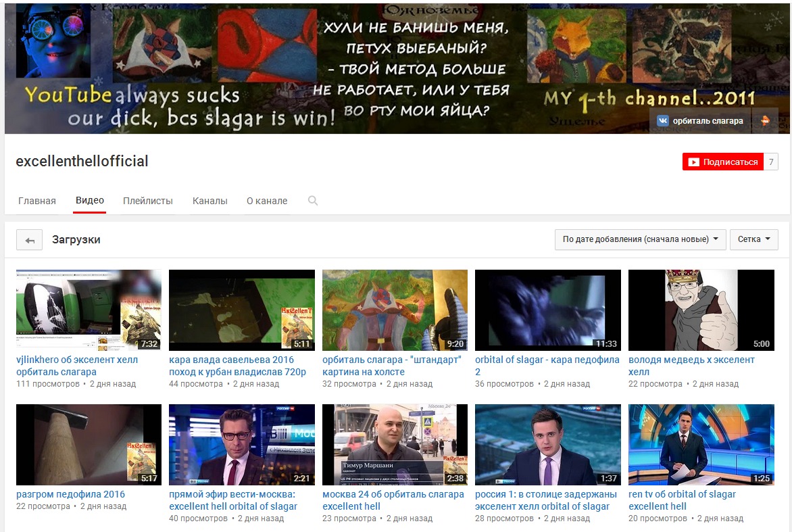Click the excellenthellofficial channel name

click(x=82, y=161)
